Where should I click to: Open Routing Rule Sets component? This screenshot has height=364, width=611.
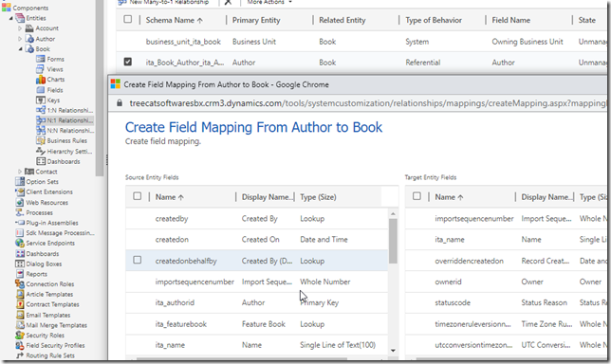tap(45, 355)
